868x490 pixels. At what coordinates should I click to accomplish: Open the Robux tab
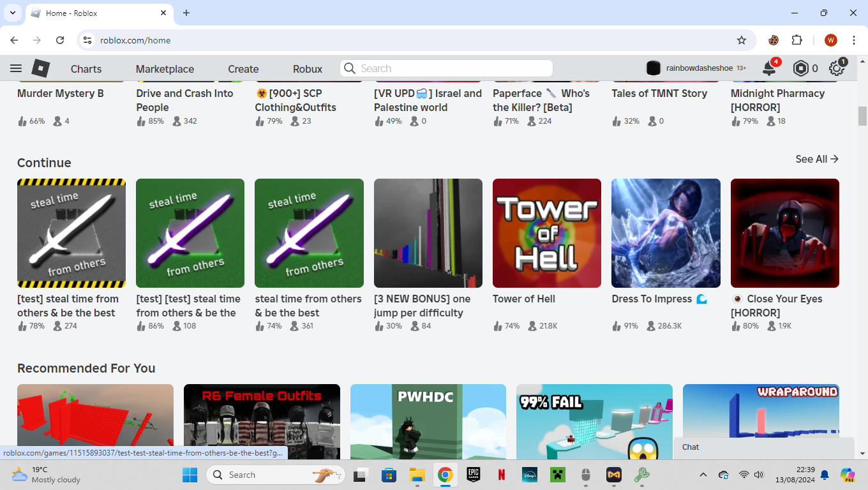coord(308,69)
